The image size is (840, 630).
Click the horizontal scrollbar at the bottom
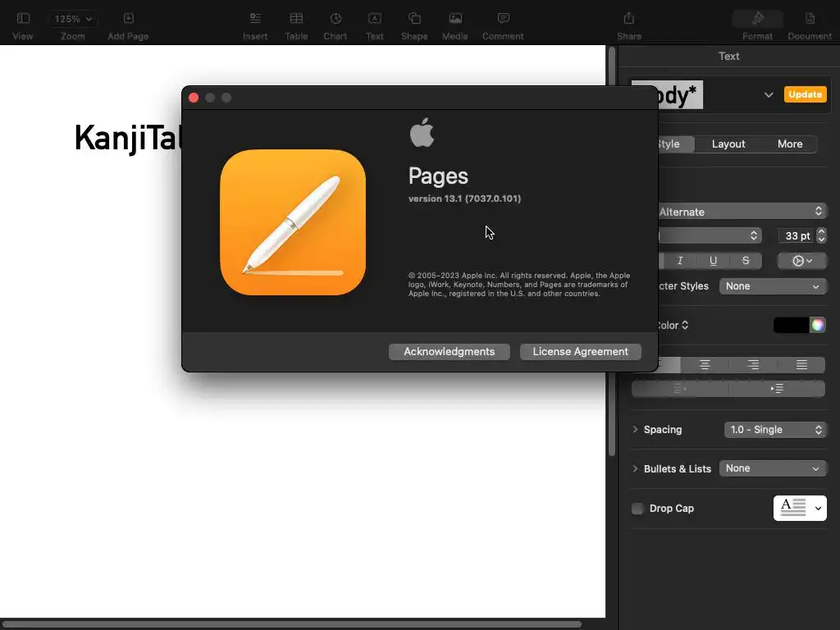point(292,624)
